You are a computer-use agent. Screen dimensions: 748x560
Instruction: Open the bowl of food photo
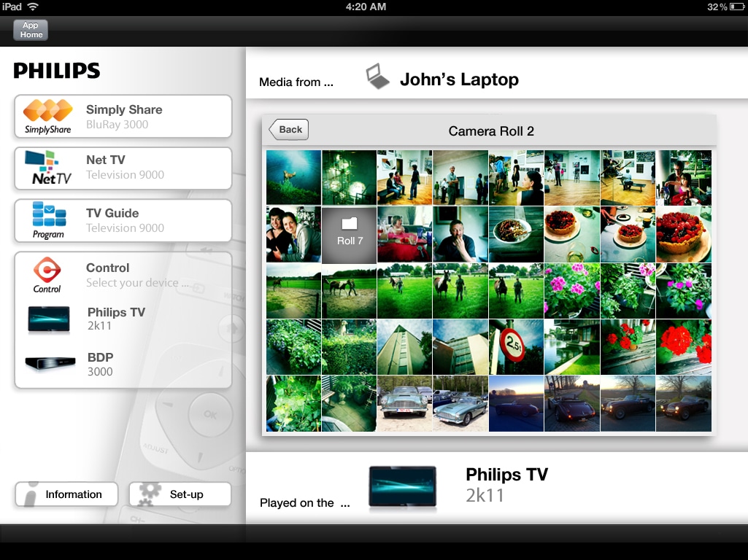(x=516, y=235)
